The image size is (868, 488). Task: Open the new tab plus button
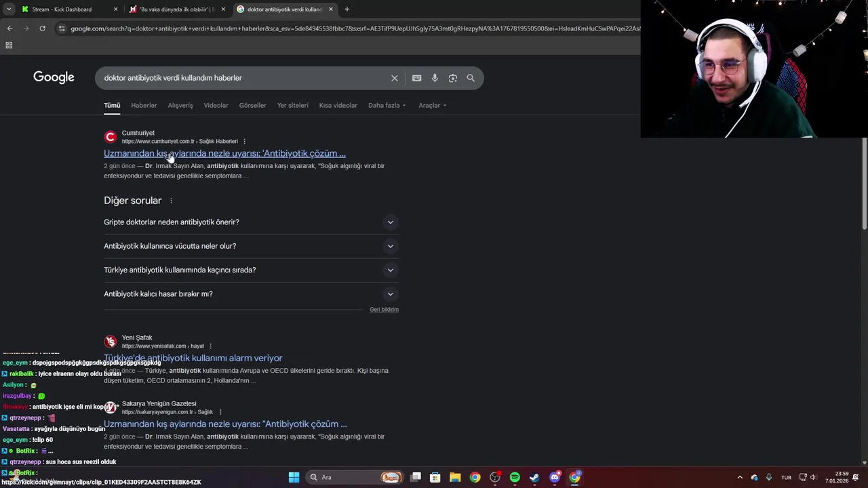click(347, 9)
